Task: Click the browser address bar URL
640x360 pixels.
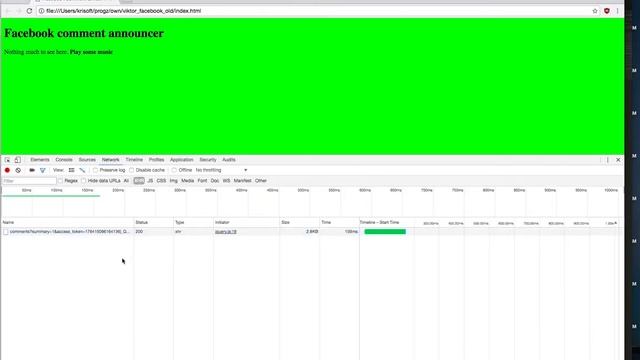Action: coord(123,11)
